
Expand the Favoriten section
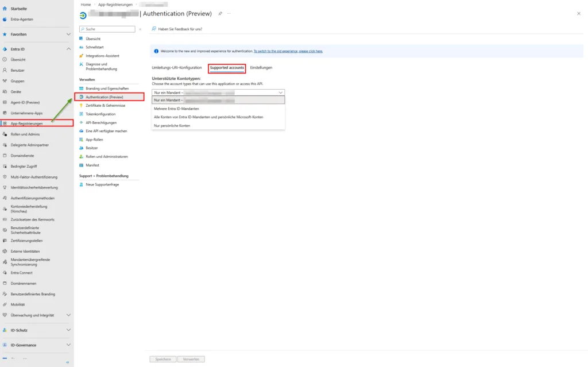(x=69, y=34)
